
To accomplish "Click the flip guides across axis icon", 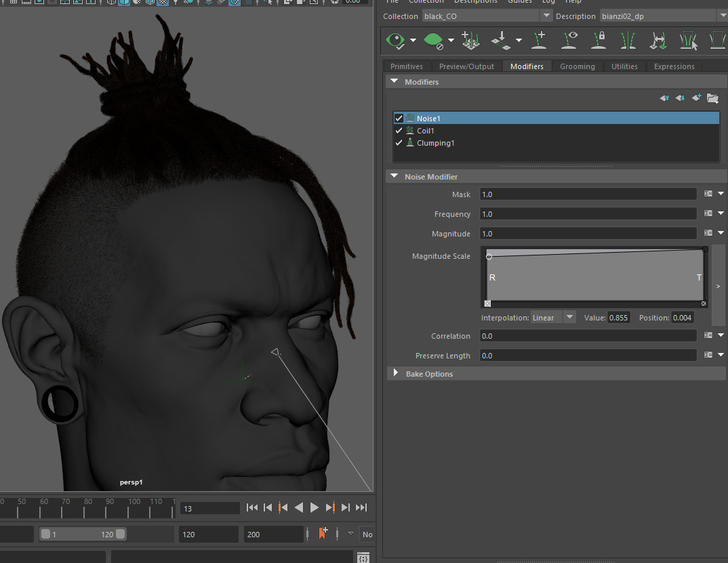I will [x=658, y=41].
